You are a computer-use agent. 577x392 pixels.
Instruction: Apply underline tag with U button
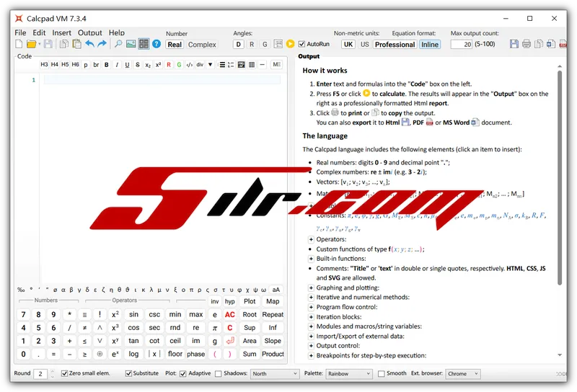(128, 65)
